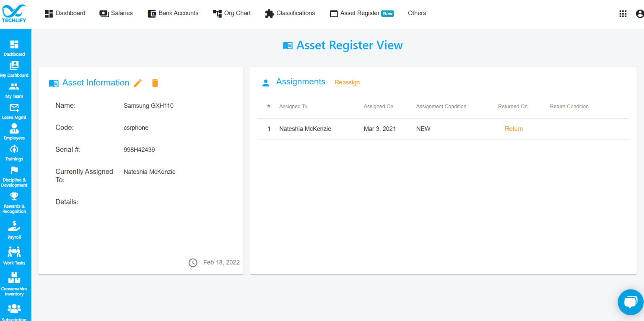The height and width of the screenshot is (321, 644).
Task: Click Return for Nateshia McKenzie's assignment
Action: [514, 129]
